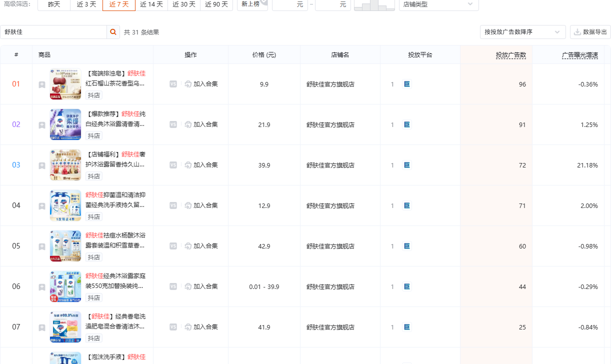Click VS compare icon in row 04

[173, 205]
